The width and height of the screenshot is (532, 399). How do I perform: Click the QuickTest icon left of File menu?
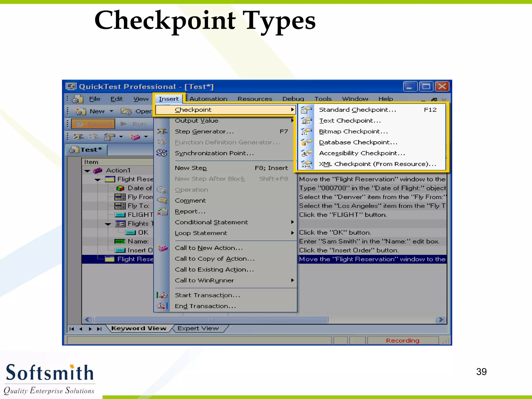click(x=77, y=99)
